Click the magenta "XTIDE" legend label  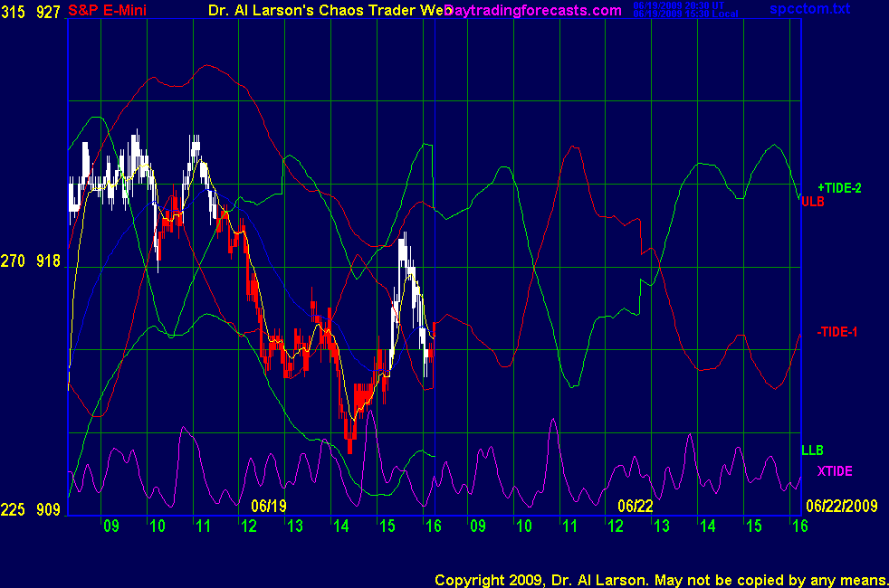[835, 471]
